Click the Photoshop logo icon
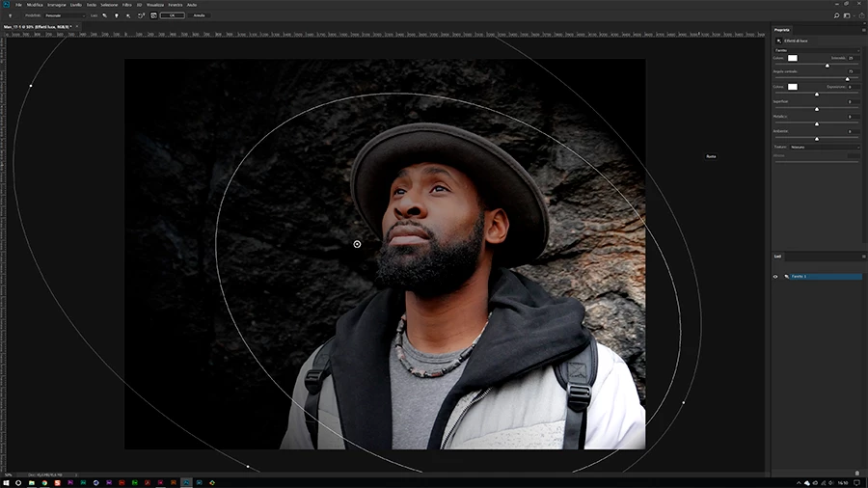This screenshot has height=488, width=868. (6, 5)
